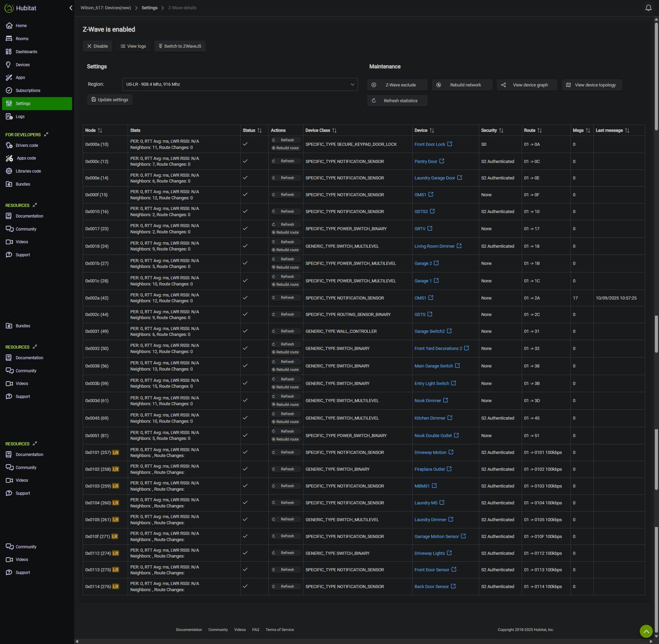Open Logs in the sidebar menu
This screenshot has height=644, width=659.
coord(20,117)
